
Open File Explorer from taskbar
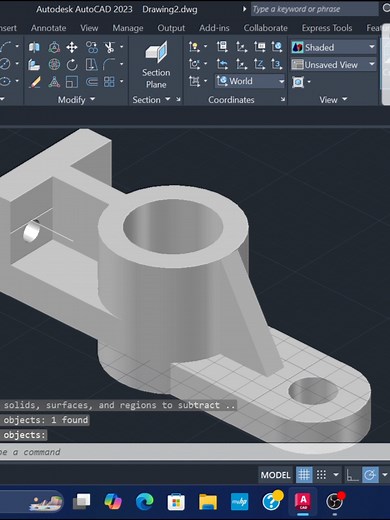coord(208,501)
